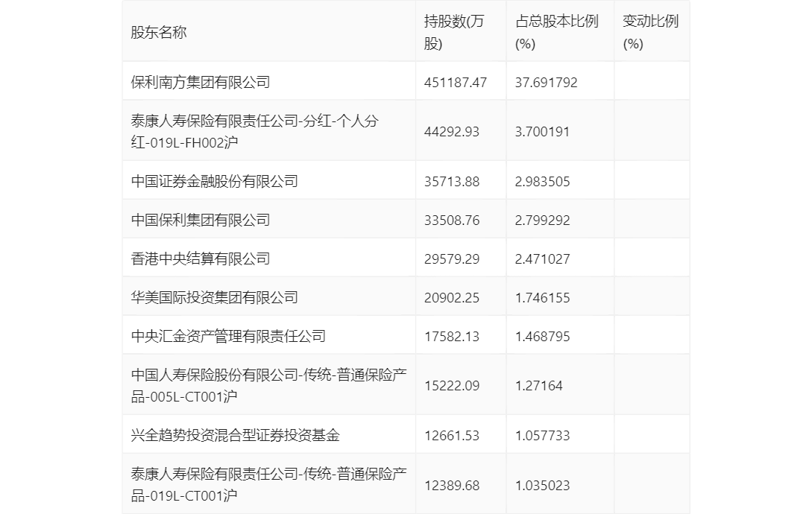Click the 变动比例(%) column header

650,32
